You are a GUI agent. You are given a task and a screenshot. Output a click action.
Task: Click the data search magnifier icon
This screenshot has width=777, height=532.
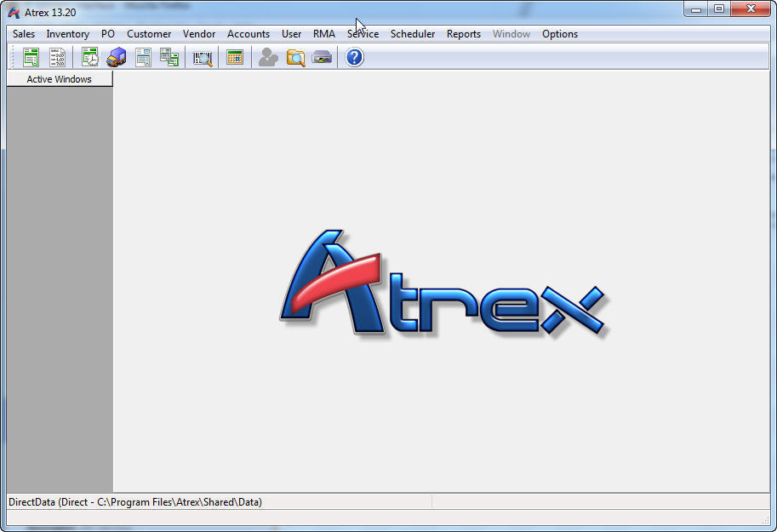click(295, 57)
